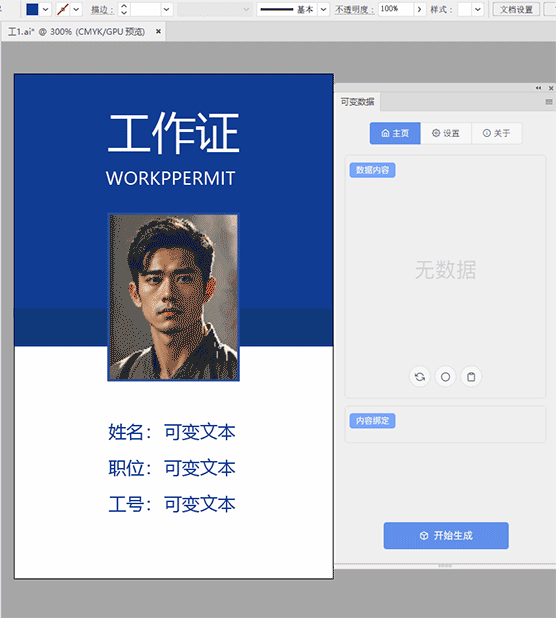Open the graphic style dropdown arrow
The image size is (556, 618).
[x=478, y=9]
